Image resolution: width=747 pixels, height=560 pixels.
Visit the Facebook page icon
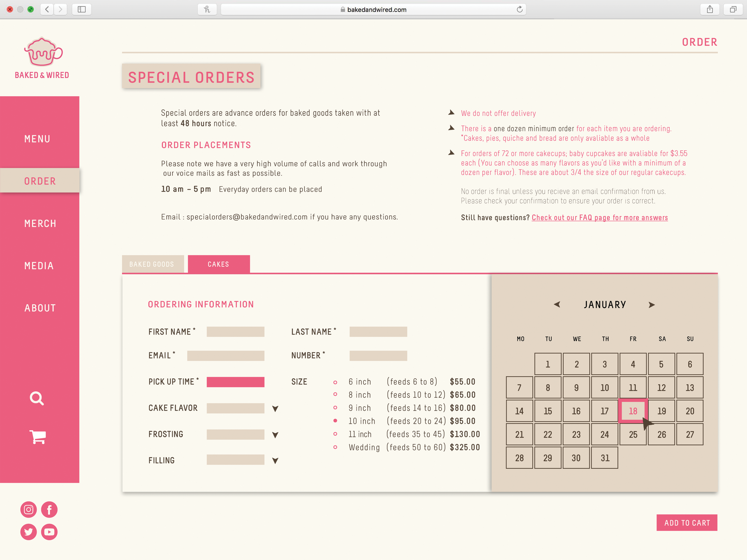click(49, 509)
